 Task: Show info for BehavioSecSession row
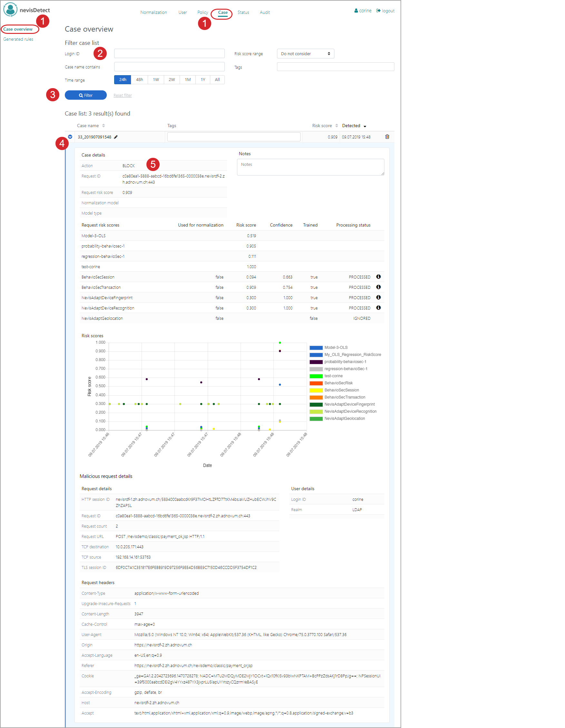pos(379,277)
